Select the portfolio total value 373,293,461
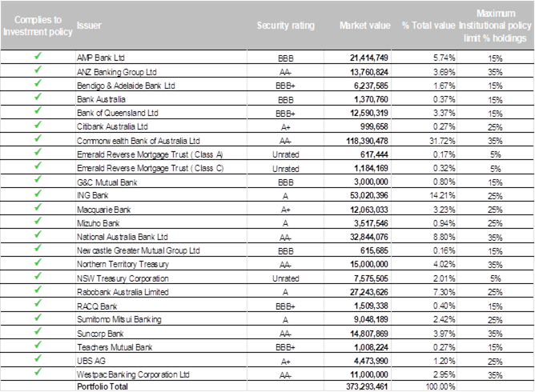This screenshot has width=535, height=392. [x=367, y=386]
